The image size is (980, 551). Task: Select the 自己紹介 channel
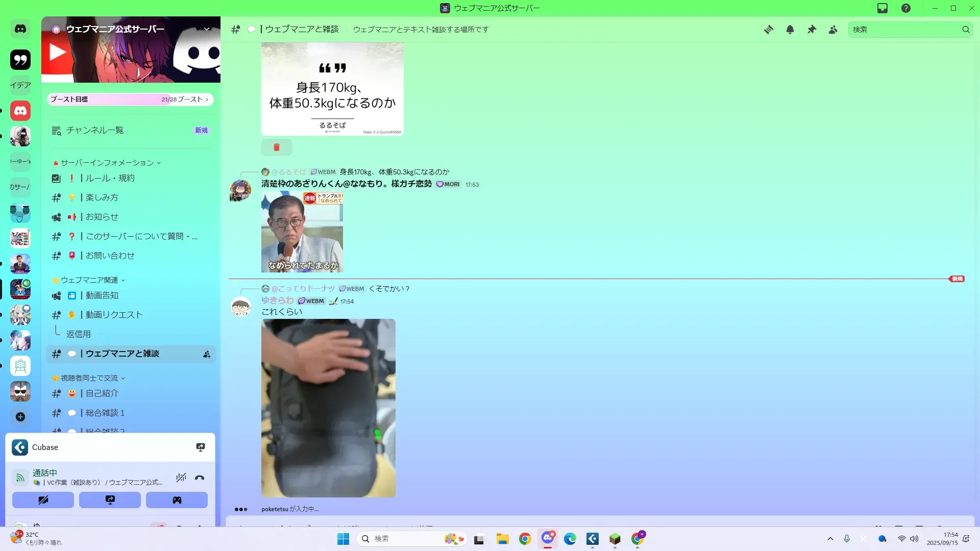click(102, 393)
